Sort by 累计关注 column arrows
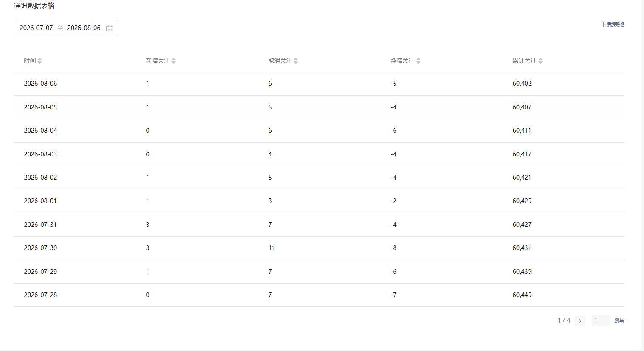Viewport: 644px width, 351px height. 540,61
